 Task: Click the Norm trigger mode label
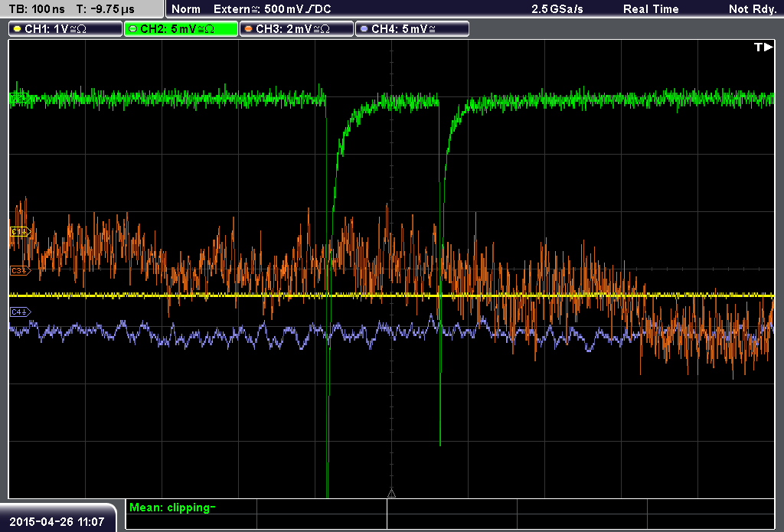[x=186, y=9]
